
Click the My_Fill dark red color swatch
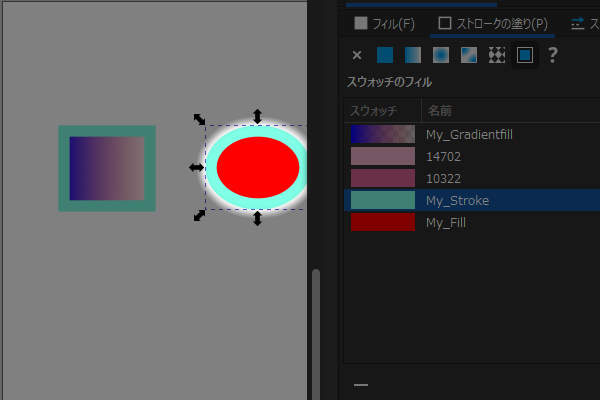(x=383, y=222)
